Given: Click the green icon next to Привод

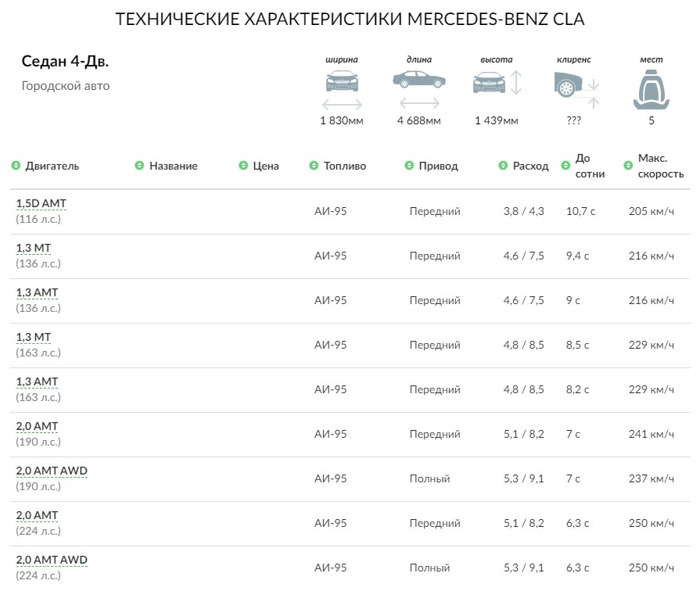Looking at the screenshot, I should click(x=409, y=166).
